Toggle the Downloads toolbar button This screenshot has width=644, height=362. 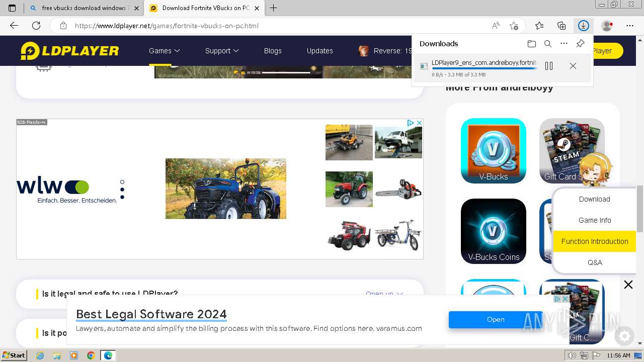tap(584, 26)
